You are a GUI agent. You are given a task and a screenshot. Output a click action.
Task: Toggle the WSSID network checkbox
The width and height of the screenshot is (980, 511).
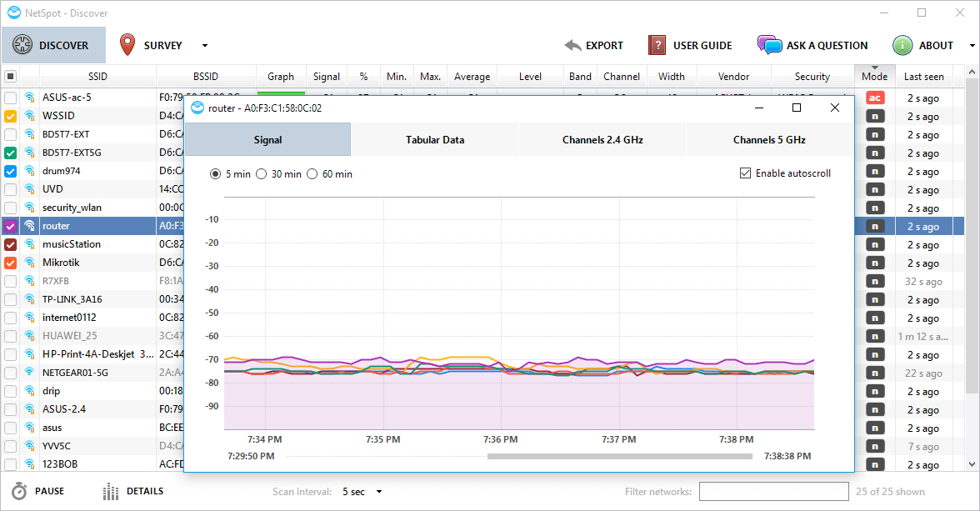click(x=10, y=117)
